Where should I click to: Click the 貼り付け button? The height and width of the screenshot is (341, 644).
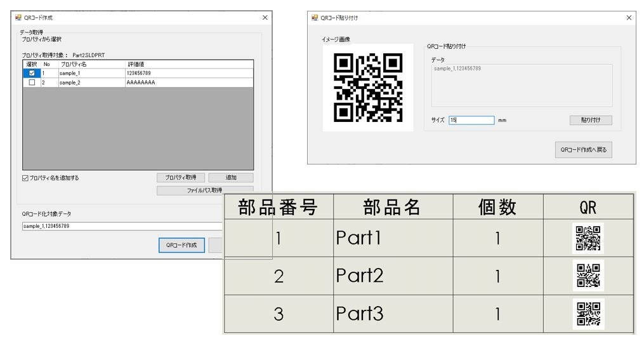(591, 120)
